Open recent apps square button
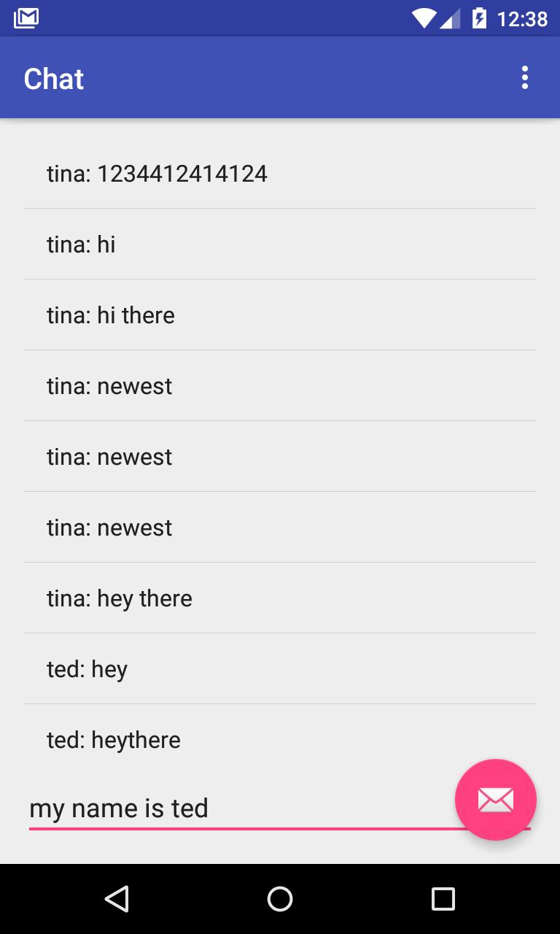The height and width of the screenshot is (934, 560). pos(443,899)
